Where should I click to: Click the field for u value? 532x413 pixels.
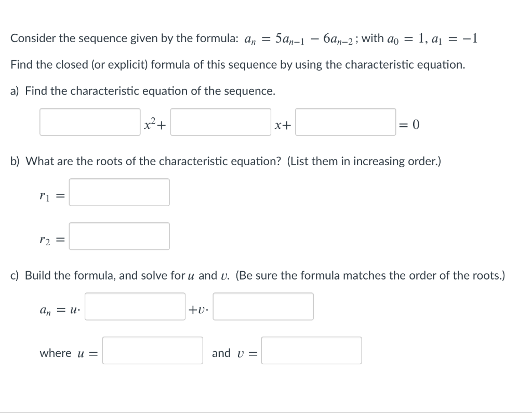click(152, 350)
